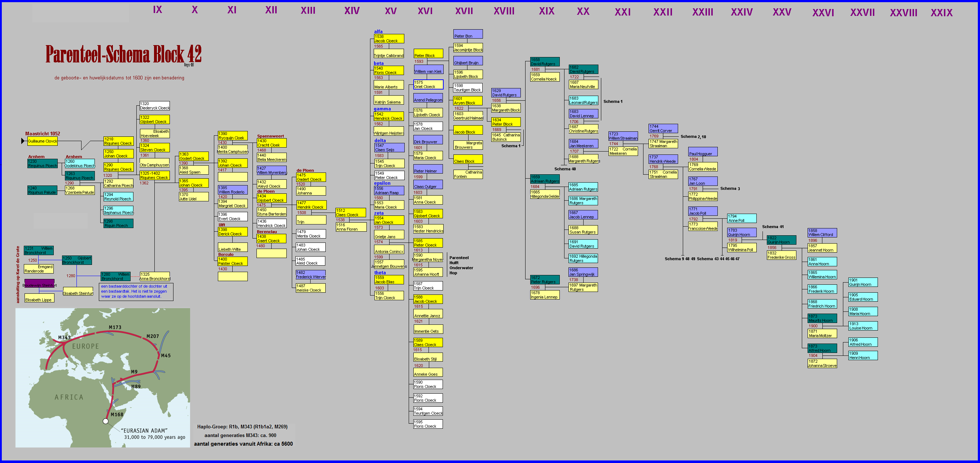The height and width of the screenshot is (463, 980).
Task: Select the generation XXV column header
Action: [x=782, y=12]
